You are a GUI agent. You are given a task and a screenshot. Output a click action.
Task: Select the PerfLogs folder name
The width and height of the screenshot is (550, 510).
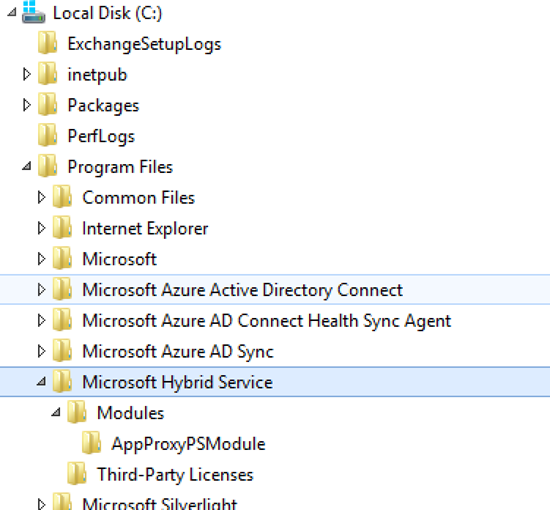(x=101, y=137)
